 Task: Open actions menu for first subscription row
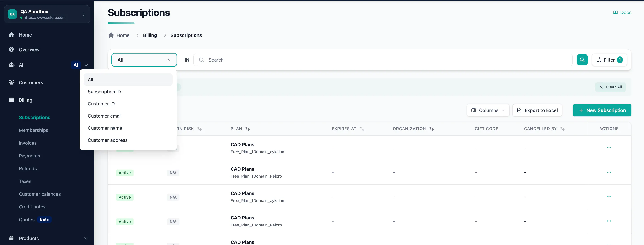tap(609, 148)
